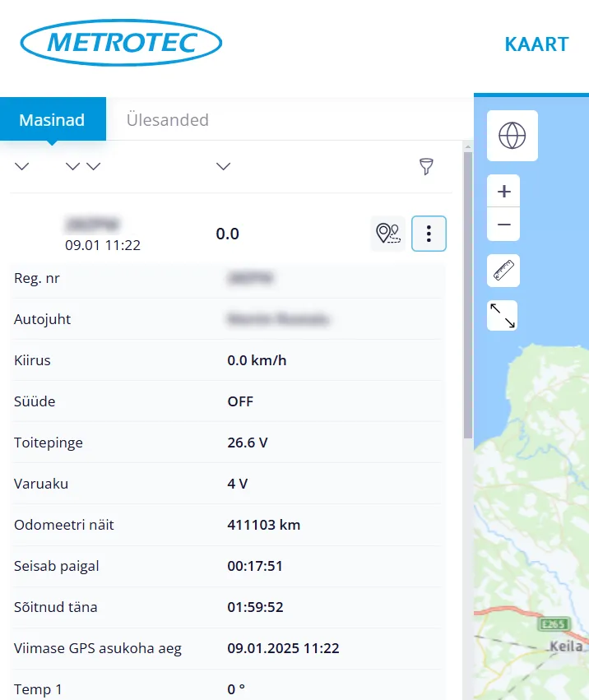This screenshot has width=589, height=700.
Task: Select the ruler distance measuring tool
Action: coord(503,271)
